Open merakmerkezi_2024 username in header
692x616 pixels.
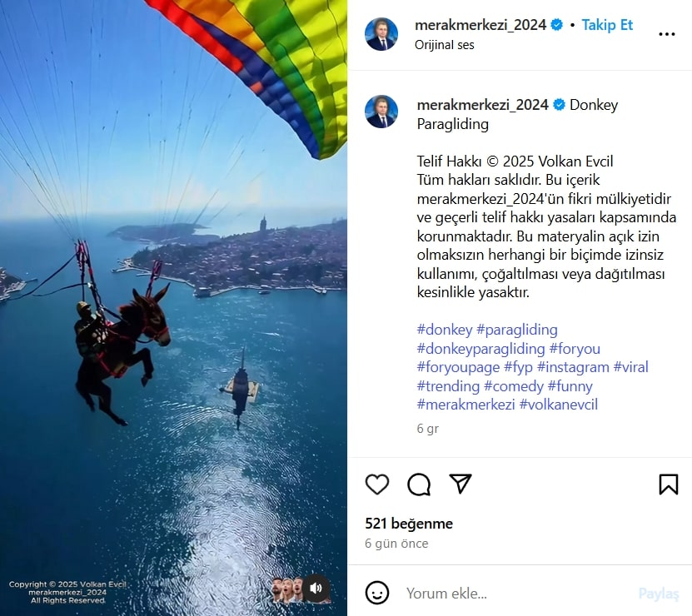[480, 25]
